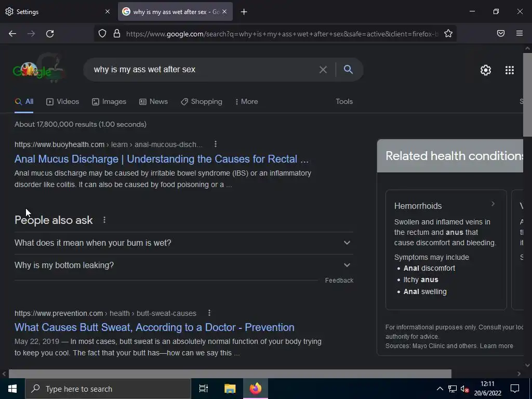The image size is (532, 399).
Task: Click the Hemorrhoids heading
Action: coord(418,206)
